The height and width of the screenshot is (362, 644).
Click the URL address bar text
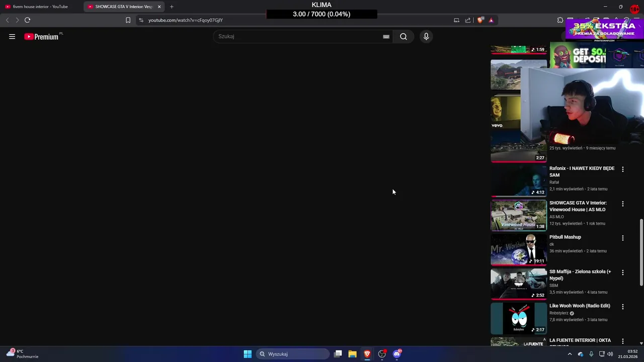185,20
